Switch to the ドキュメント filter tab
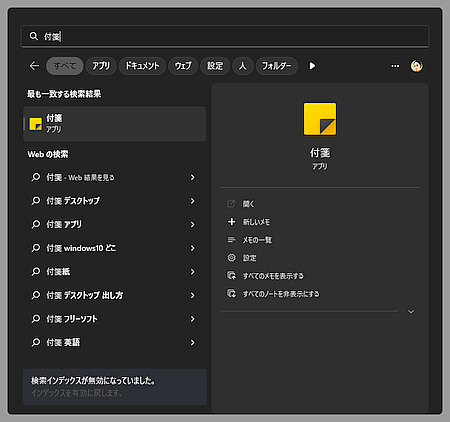Image resolution: width=450 pixels, height=422 pixels. 142,66
